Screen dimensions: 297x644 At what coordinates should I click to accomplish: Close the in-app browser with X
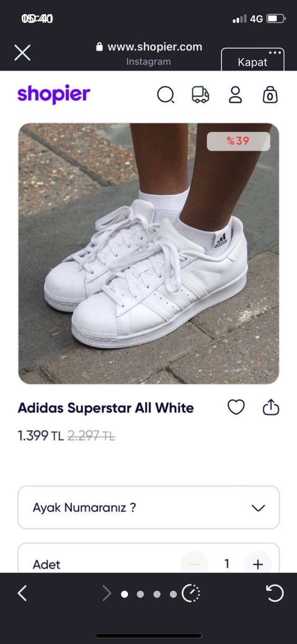(22, 52)
